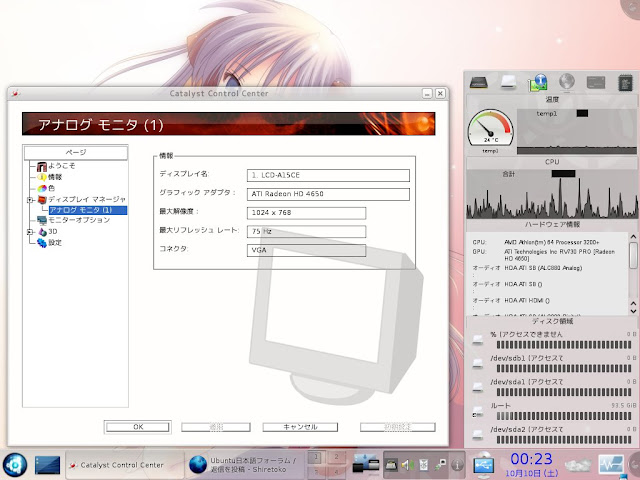Screen dimensions: 640x480
Task: Click the CPU chip icon in monitor panel
Action: [x=625, y=82]
